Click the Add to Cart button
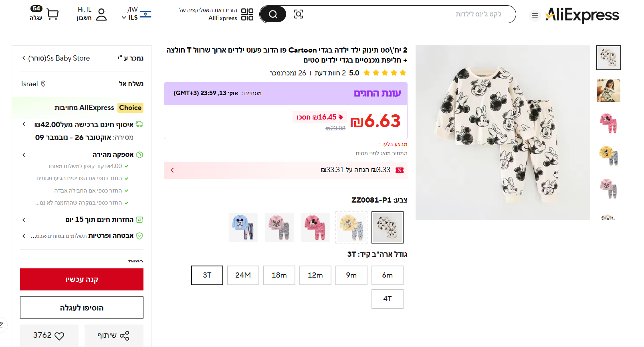Screen dimensions: 644x347 [x=82, y=308]
